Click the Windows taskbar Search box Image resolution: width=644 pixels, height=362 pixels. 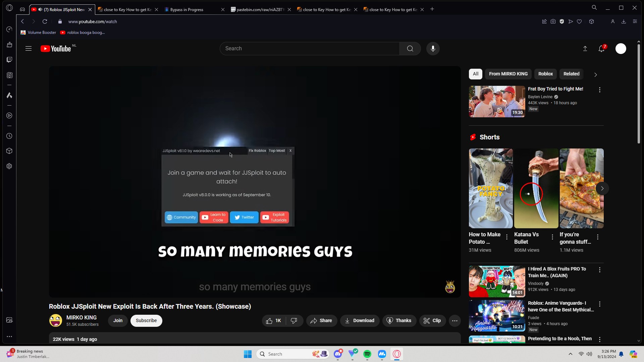coord(292,354)
